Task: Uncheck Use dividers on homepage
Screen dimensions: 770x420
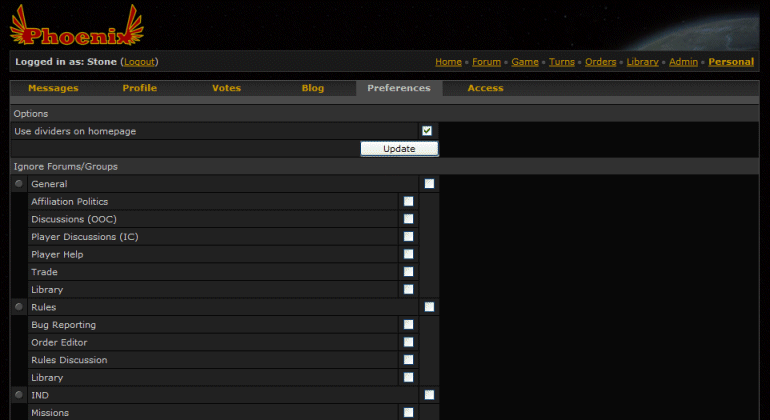Action: (427, 131)
